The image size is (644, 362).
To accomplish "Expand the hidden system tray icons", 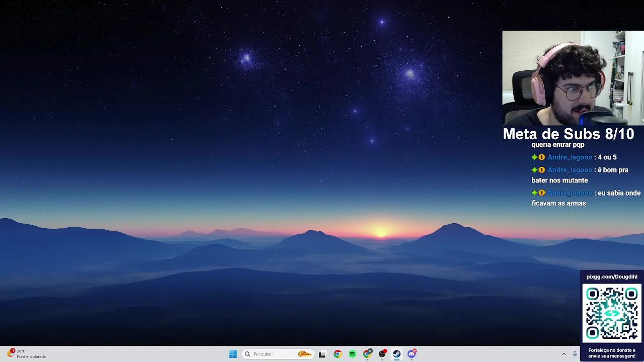I will point(564,354).
